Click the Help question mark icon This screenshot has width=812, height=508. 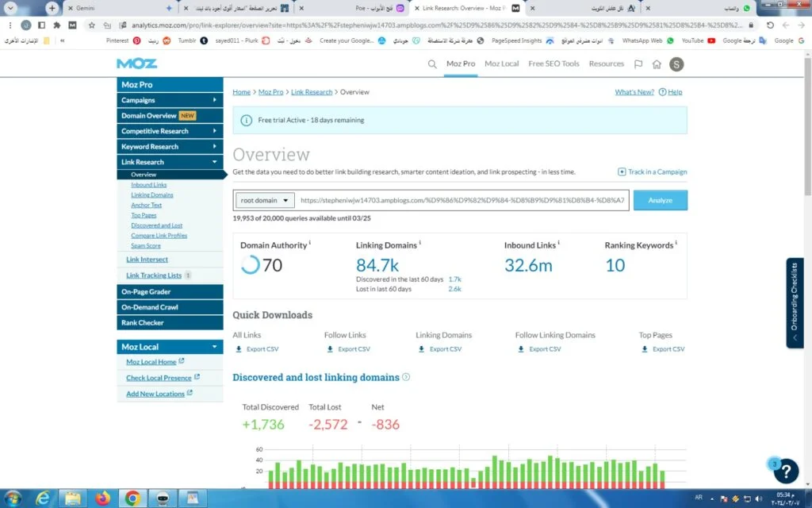[x=662, y=92]
